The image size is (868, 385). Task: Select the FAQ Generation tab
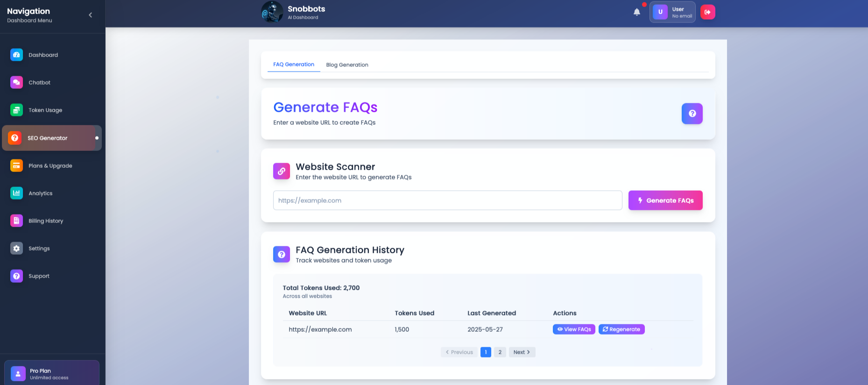[x=294, y=64]
